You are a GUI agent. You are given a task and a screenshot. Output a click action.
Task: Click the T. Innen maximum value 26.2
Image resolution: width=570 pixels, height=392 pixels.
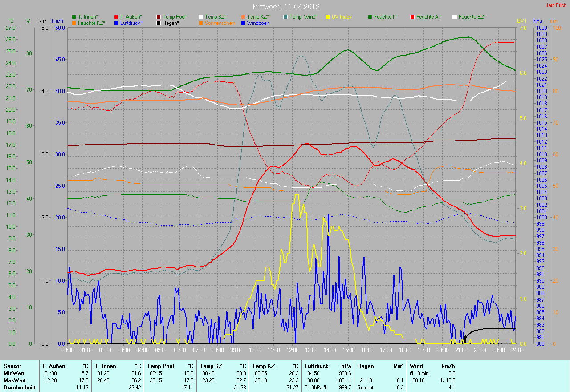136,380
